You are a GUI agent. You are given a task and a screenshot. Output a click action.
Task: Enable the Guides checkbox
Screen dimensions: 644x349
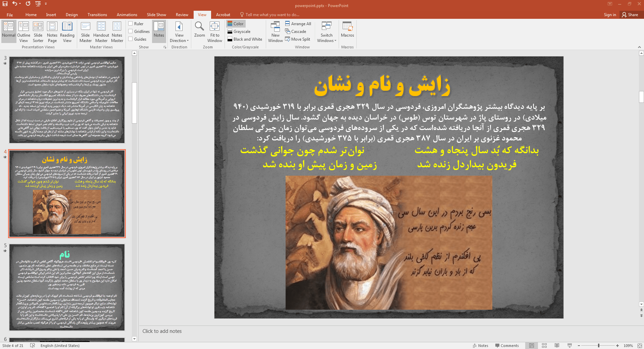138,39
